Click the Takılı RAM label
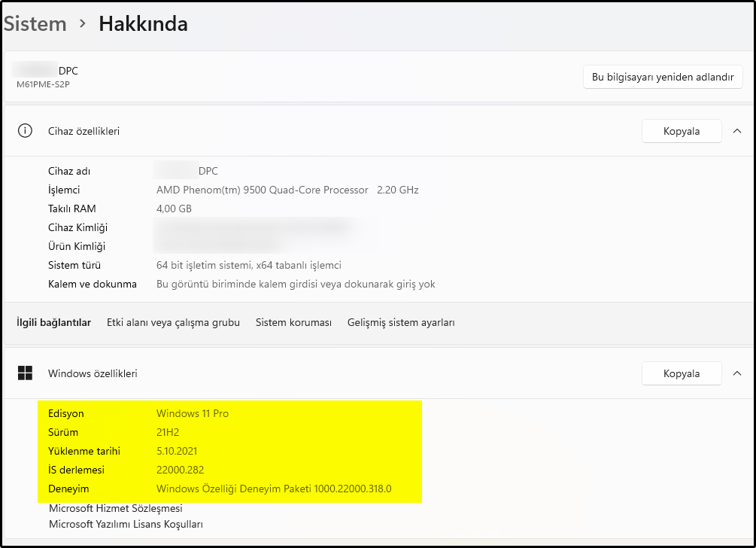 (72, 209)
